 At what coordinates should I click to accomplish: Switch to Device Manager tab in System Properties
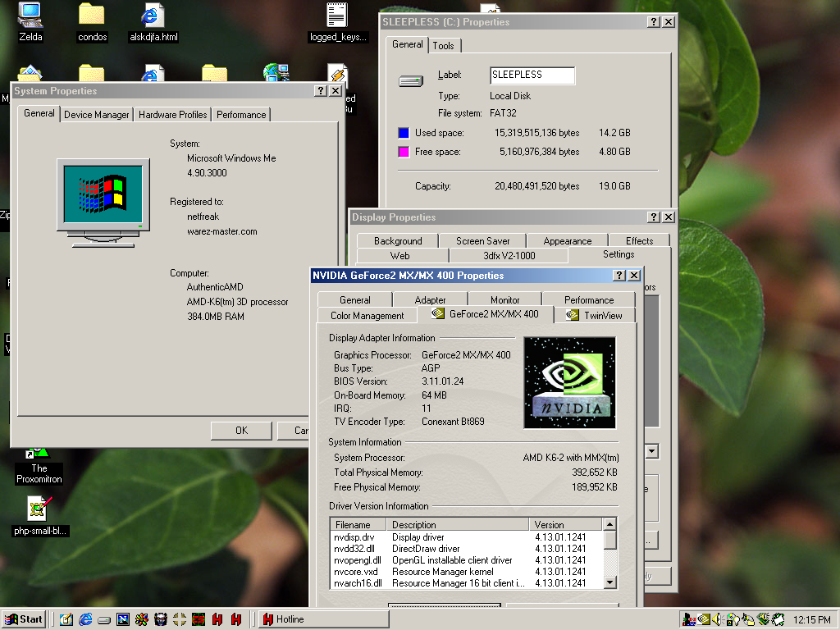tap(97, 115)
